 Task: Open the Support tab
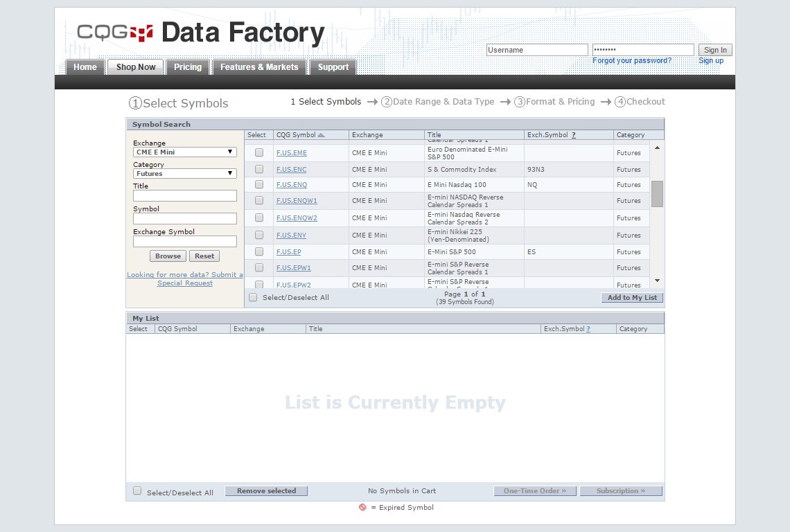tap(333, 67)
